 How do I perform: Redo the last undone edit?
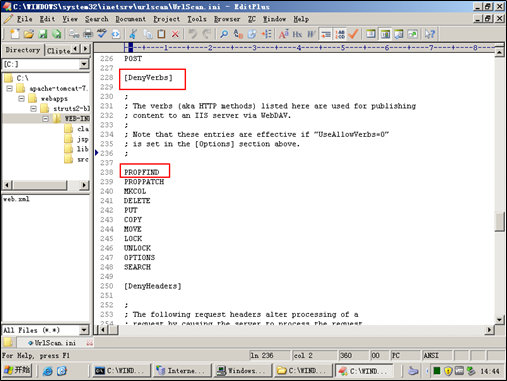[x=207, y=34]
